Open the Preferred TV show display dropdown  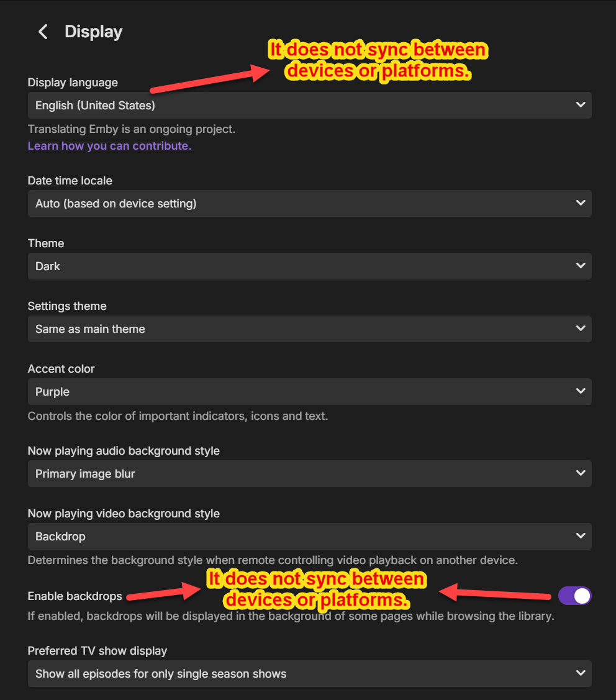coord(309,674)
